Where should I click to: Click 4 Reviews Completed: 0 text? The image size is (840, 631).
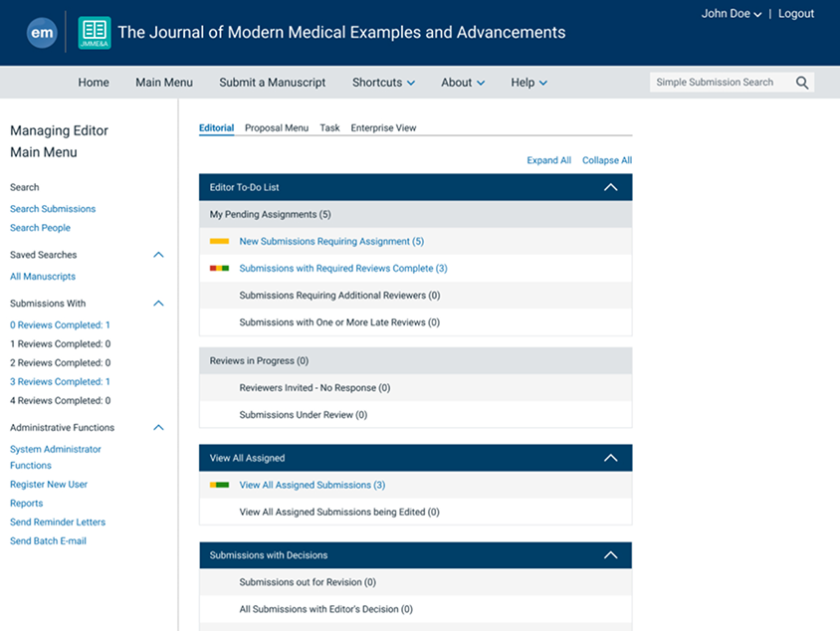pyautogui.click(x=60, y=401)
